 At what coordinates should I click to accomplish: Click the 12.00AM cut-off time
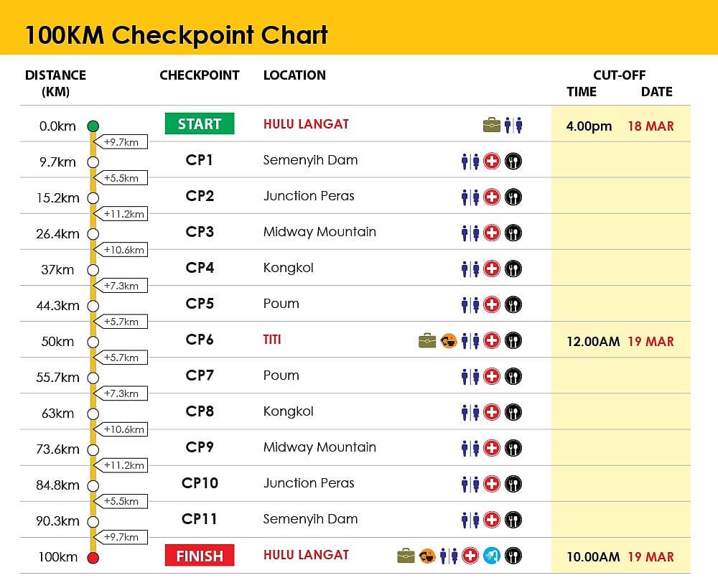tap(593, 342)
